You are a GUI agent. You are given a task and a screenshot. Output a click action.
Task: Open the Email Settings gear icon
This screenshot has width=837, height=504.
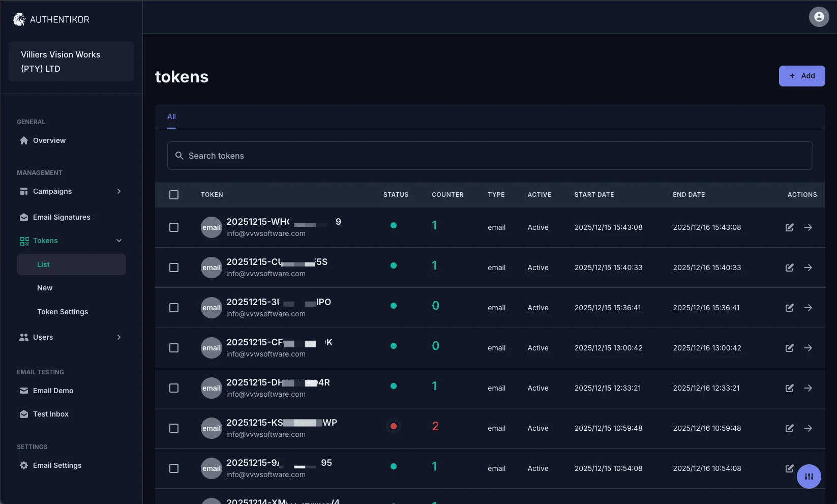pos(23,465)
